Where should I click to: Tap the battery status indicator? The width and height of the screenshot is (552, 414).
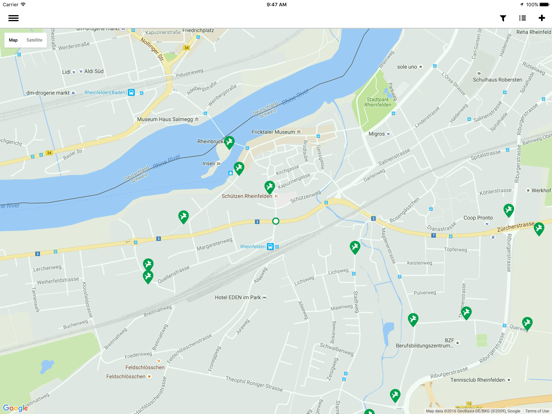(x=544, y=5)
